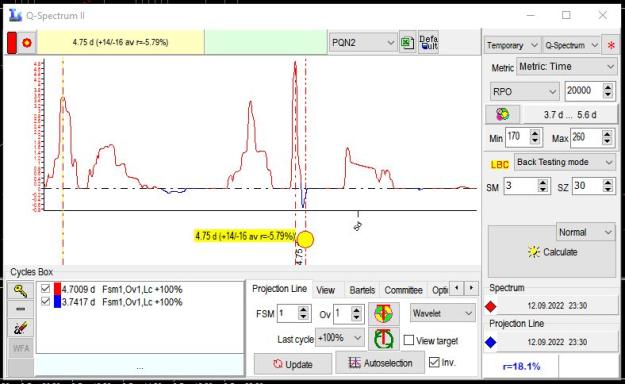Click the SZ stepper arrows
625x384 pixels.
607,186
